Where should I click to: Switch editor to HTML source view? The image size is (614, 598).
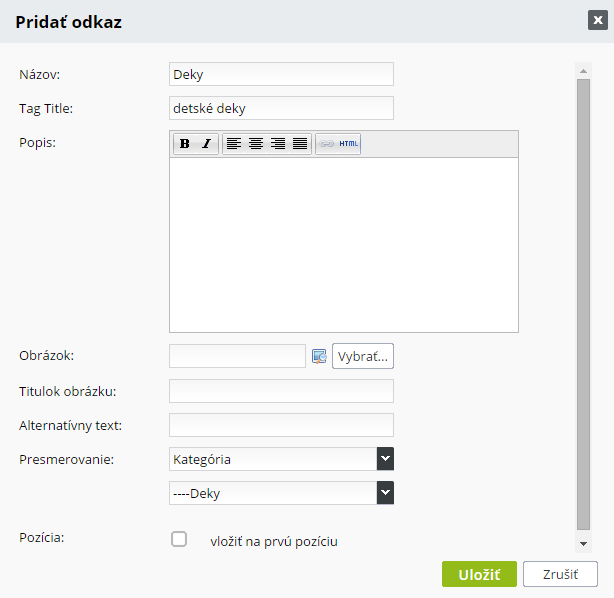tap(349, 144)
